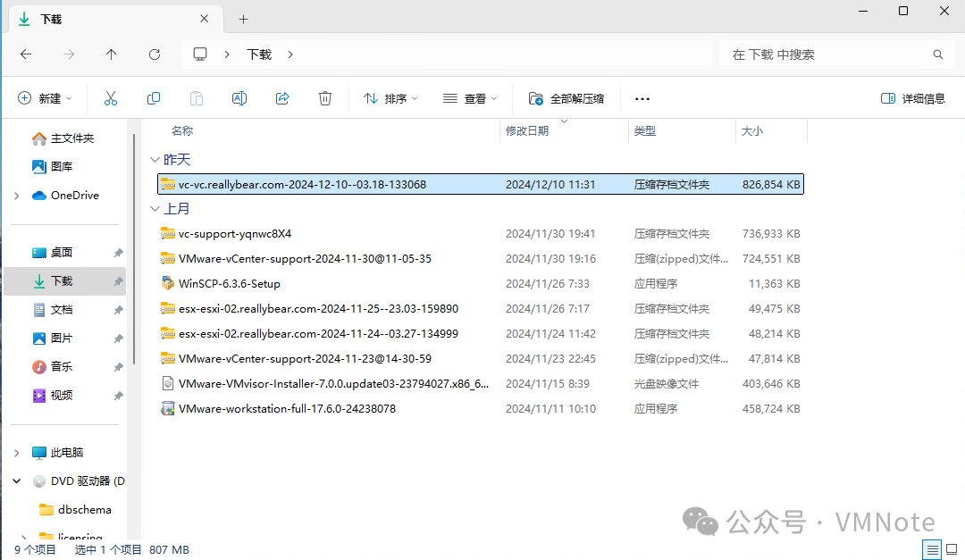Screen dimensions: 965x560
Task: Click the chevron after 下载 in address bar
Action: [290, 54]
